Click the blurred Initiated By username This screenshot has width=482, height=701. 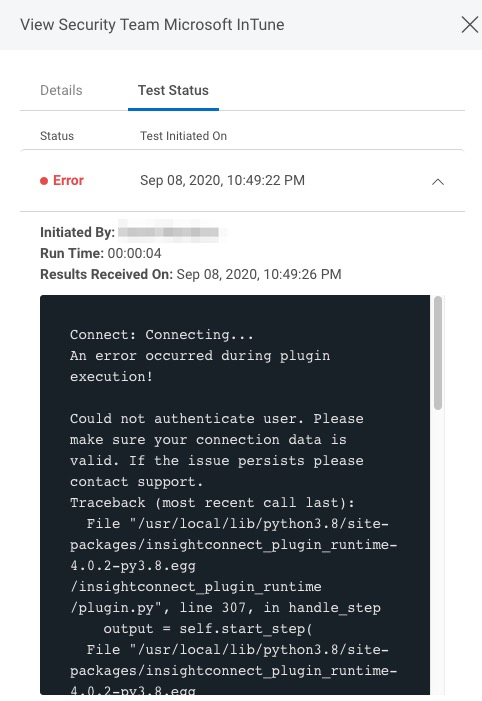point(169,232)
